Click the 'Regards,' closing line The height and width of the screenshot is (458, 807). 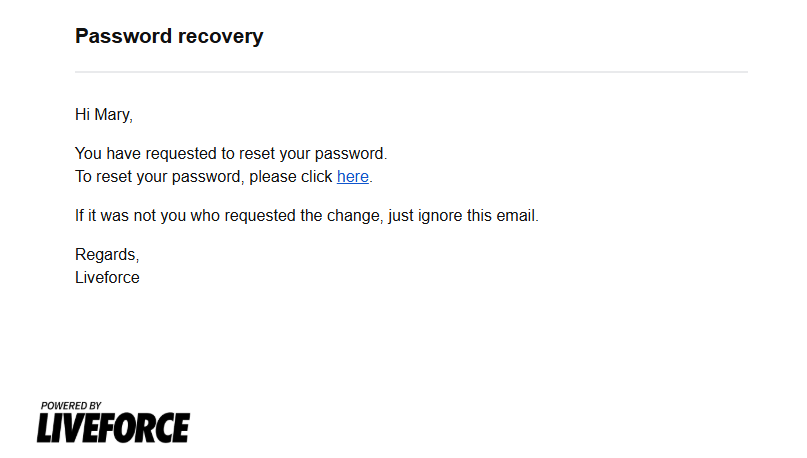tap(107, 254)
